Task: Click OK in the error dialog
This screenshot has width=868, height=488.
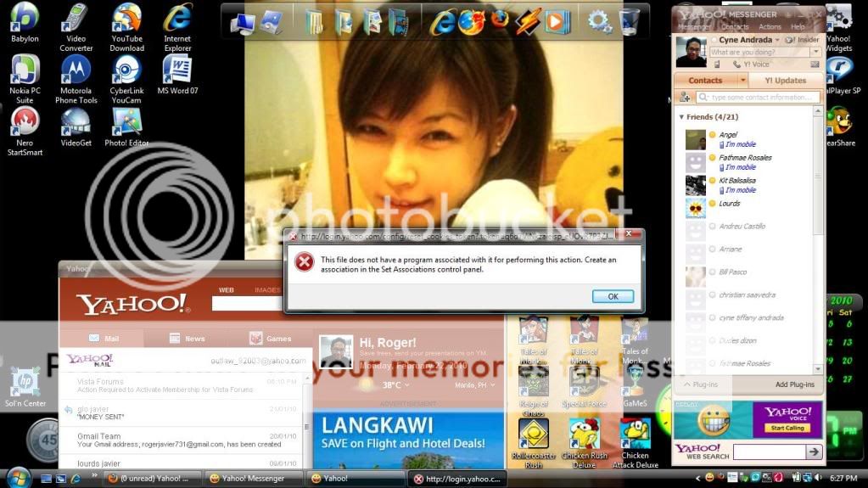Action: tap(613, 296)
